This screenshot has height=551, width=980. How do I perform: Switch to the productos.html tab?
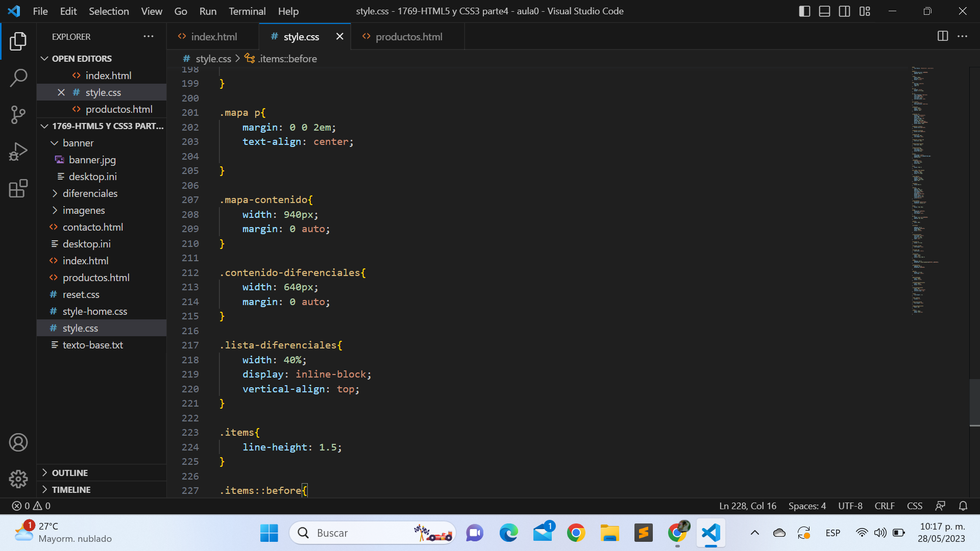click(x=408, y=36)
